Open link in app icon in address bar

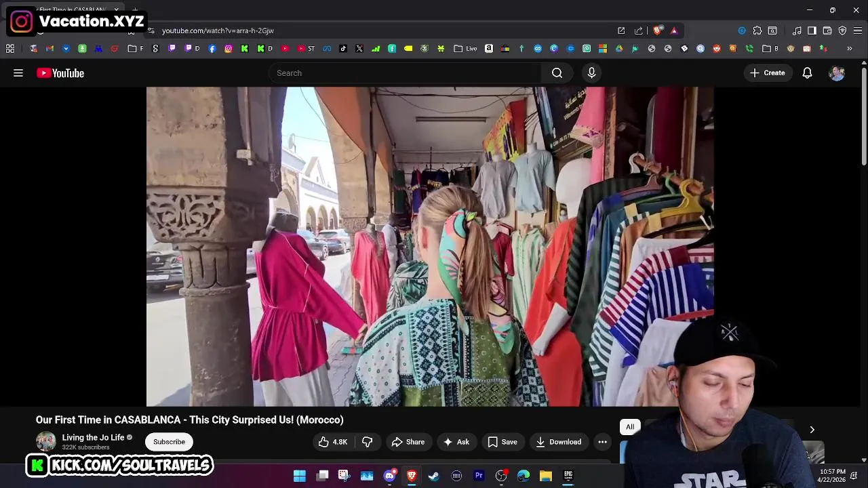click(621, 30)
